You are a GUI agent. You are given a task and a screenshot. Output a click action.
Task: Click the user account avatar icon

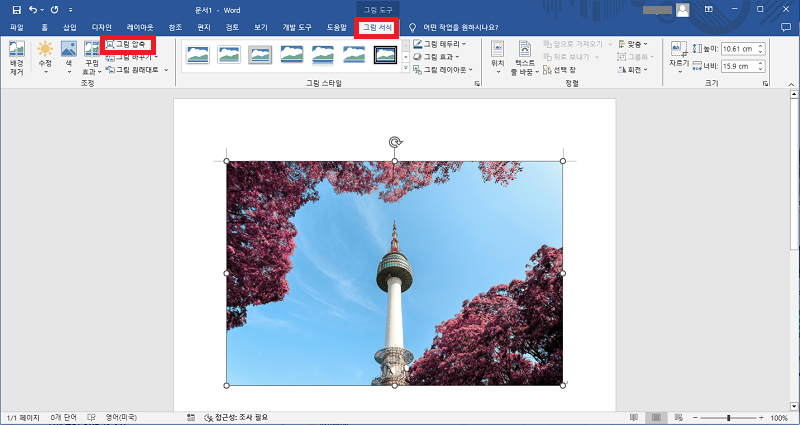(683, 10)
